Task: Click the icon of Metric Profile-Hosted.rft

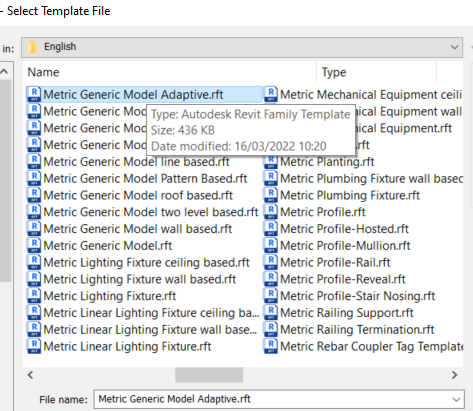Action: [x=271, y=229]
